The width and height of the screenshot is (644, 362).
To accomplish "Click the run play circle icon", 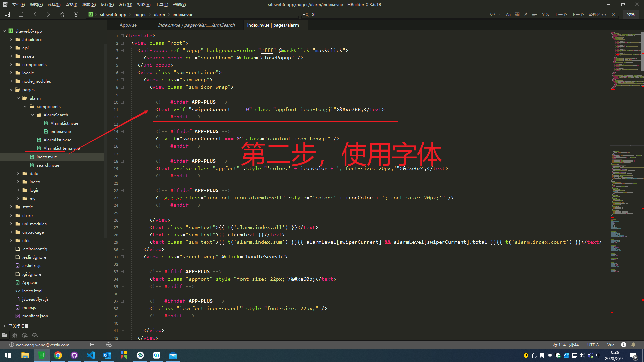I will (x=76, y=14).
